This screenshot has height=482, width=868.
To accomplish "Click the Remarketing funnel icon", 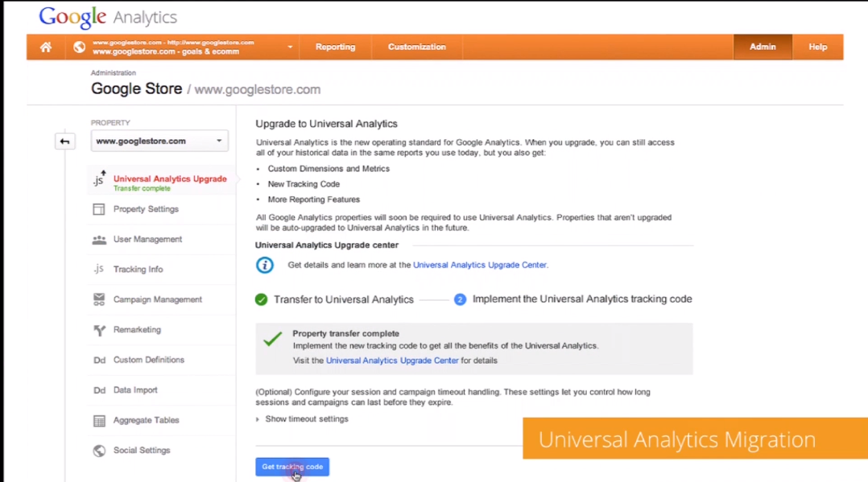I will click(99, 330).
